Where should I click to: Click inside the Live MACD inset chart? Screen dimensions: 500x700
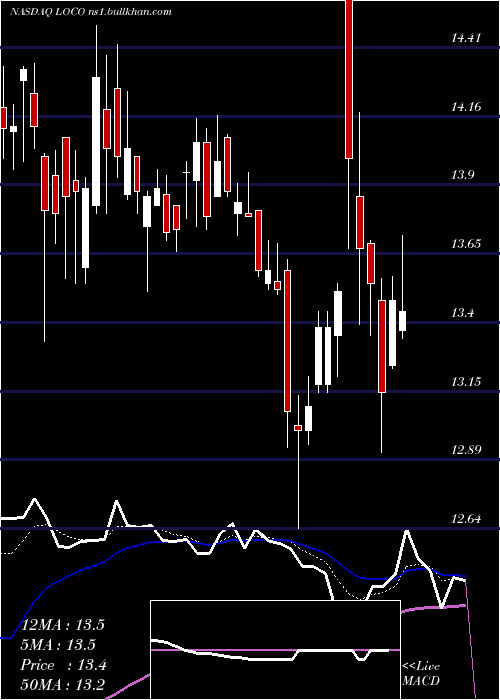coord(275,650)
